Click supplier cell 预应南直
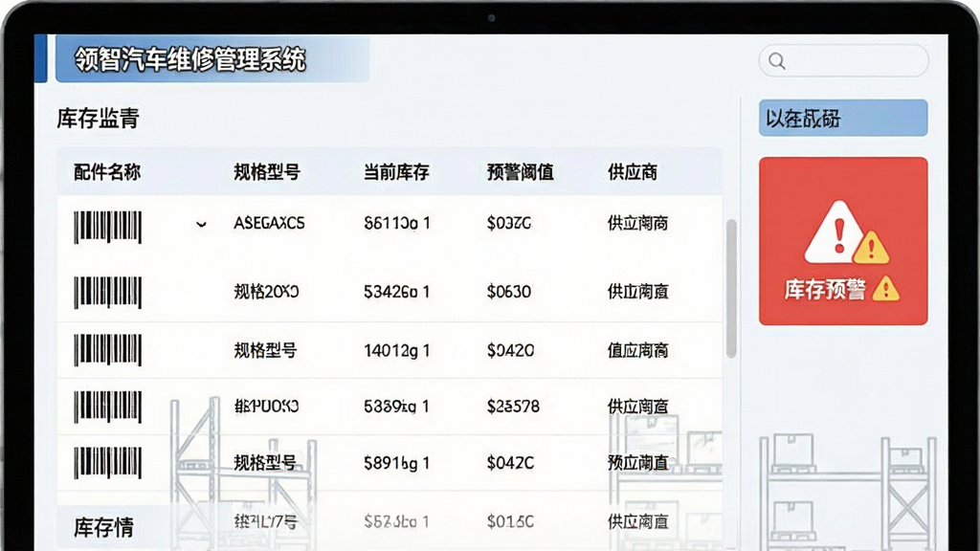980x551 pixels. (x=638, y=463)
